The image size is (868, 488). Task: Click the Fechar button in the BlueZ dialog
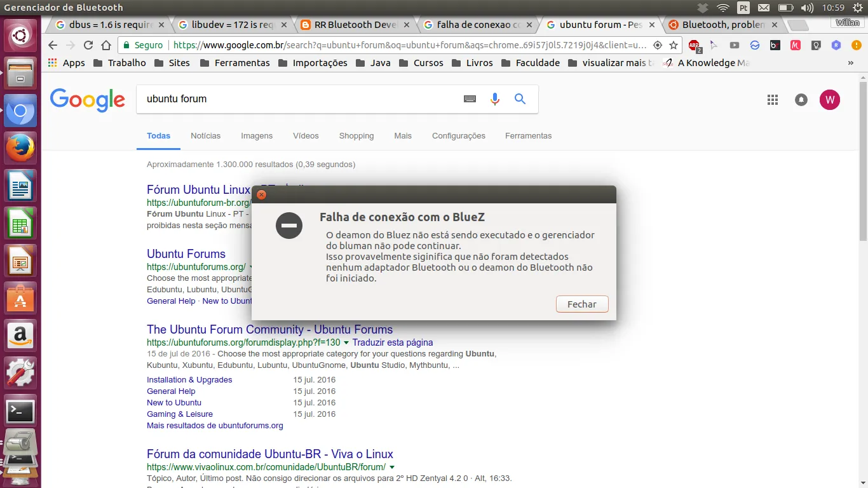click(581, 304)
